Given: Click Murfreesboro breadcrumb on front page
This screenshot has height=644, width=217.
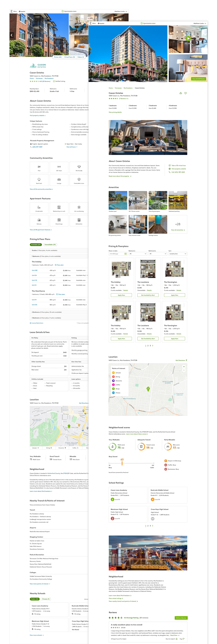Looking at the screenshot, I should 128,88.
